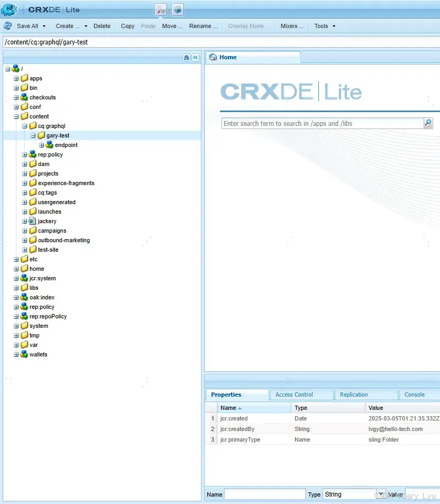Viewport: 440px width, 504px height.
Task: Expand the endpoint node
Action: [x=41, y=145]
